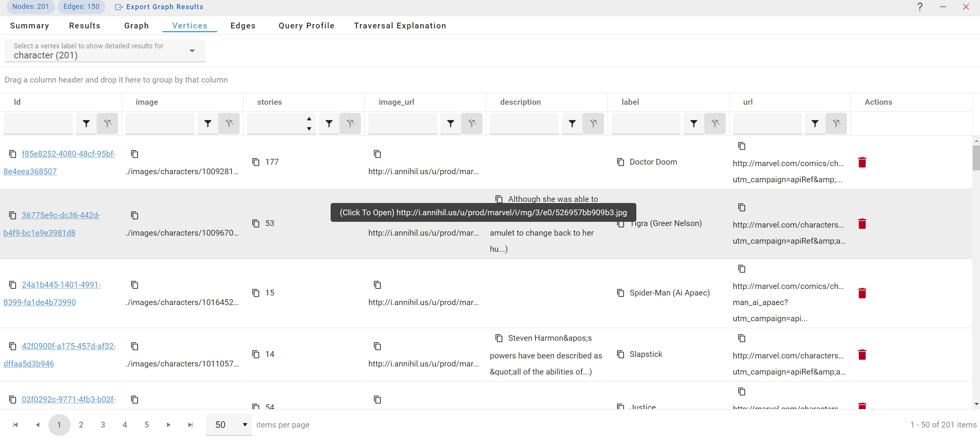
Task: Clear filter on the Id column
Action: tap(107, 124)
